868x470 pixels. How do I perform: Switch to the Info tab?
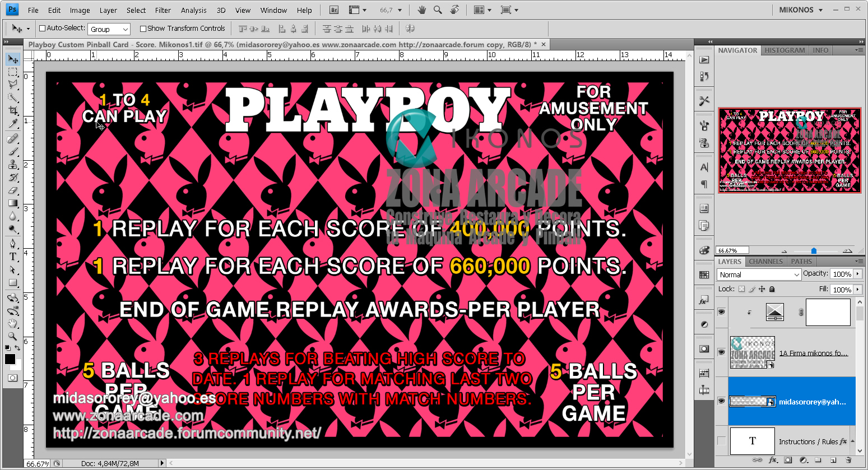[x=820, y=50]
